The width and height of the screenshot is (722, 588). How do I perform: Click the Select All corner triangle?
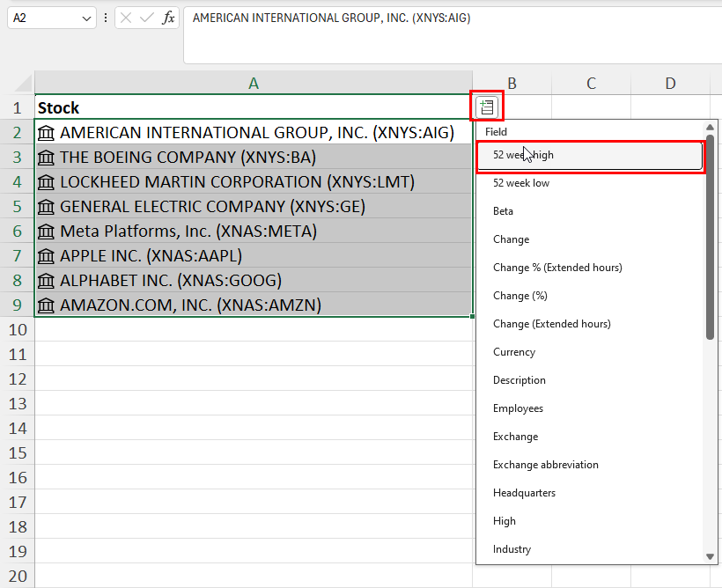24,84
